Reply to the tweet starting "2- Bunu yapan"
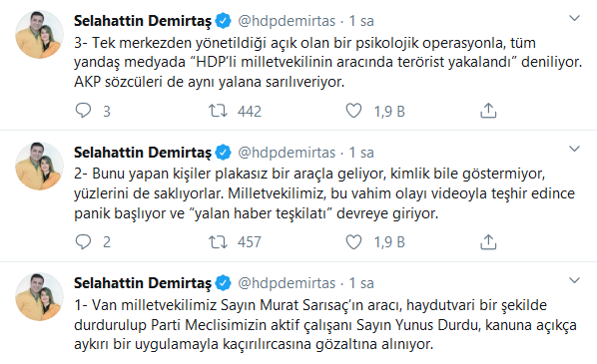The image size is (597, 364). click(83, 241)
